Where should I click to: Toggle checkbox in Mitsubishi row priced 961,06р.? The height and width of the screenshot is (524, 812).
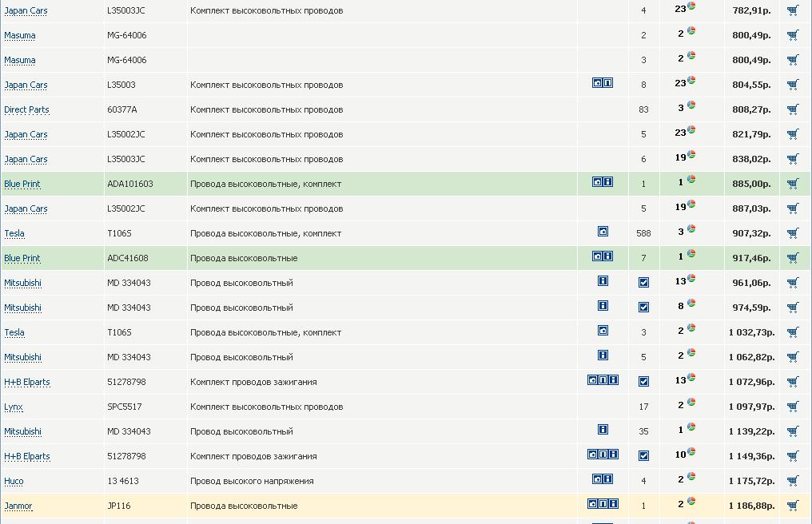click(643, 283)
